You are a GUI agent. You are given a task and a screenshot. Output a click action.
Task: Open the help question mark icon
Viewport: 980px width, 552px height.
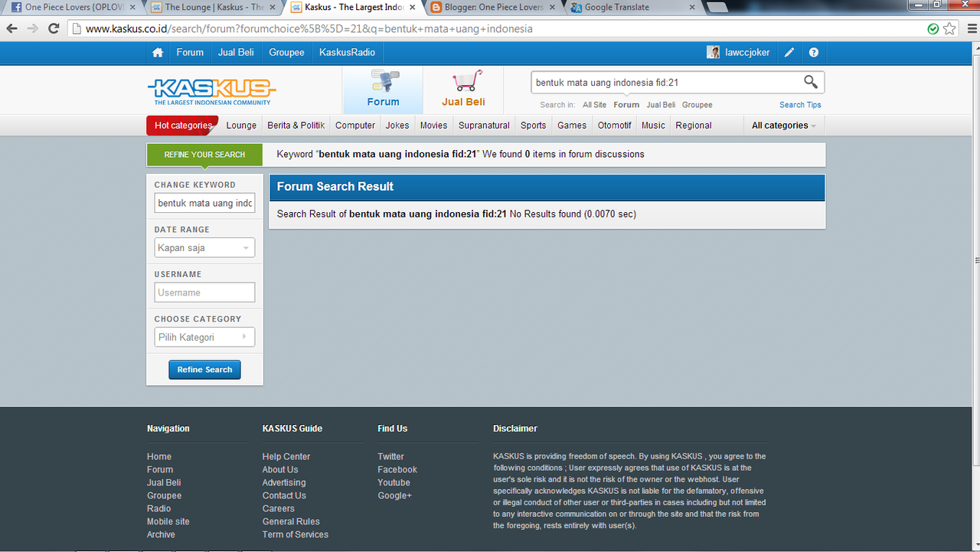[814, 53]
